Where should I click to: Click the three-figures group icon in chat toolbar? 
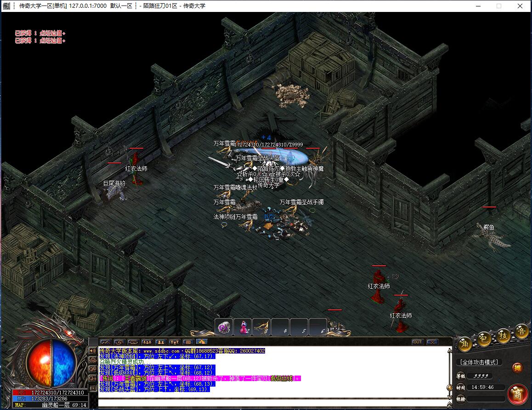pyautogui.click(x=147, y=342)
